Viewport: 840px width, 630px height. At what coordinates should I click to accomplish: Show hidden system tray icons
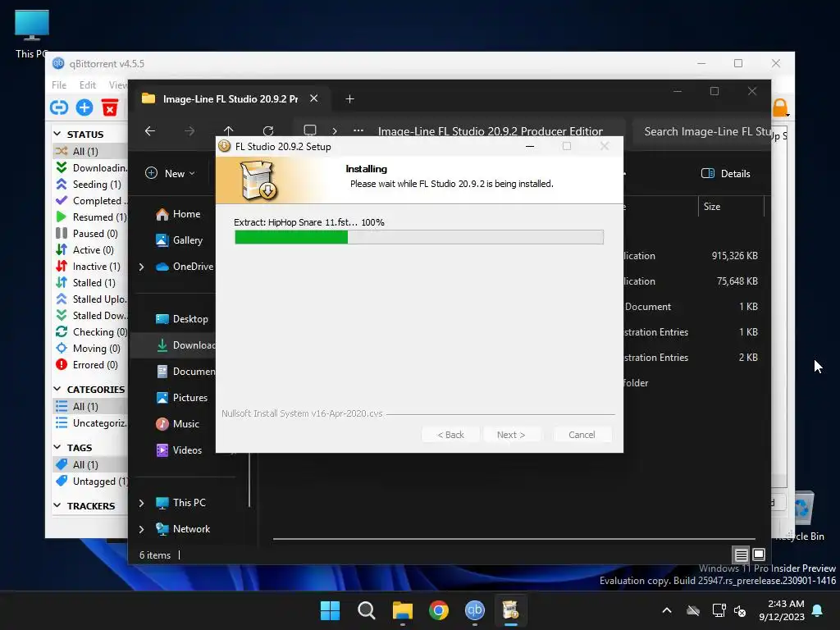pyautogui.click(x=667, y=610)
